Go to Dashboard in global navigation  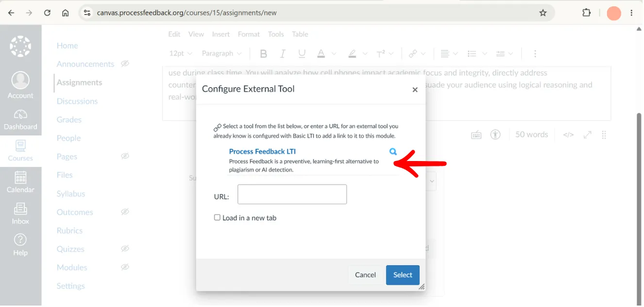pyautogui.click(x=20, y=120)
